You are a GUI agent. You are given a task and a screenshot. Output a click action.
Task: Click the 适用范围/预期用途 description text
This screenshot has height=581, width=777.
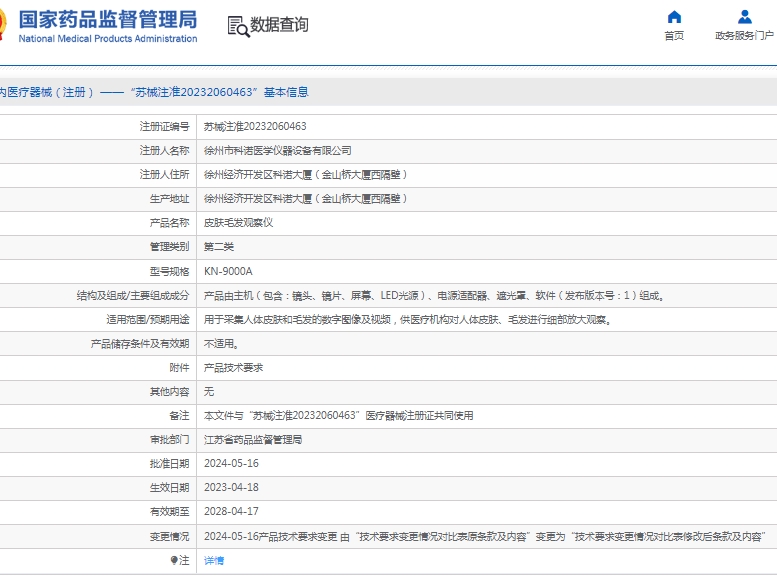pos(407,320)
